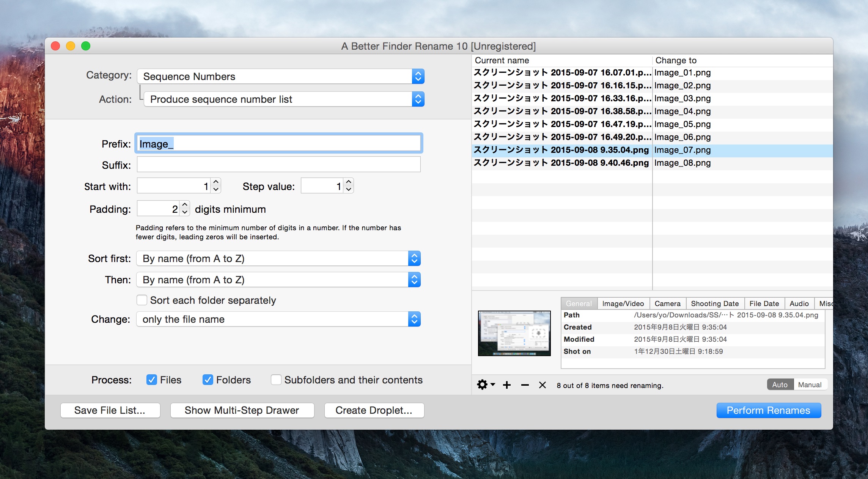Viewport: 868px width, 479px height.
Task: Decrease the Step value stepper down arrow
Action: tap(349, 190)
